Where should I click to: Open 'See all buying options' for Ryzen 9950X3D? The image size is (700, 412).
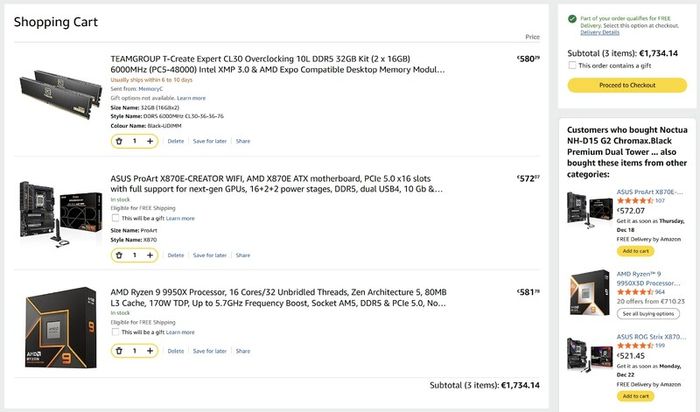click(648, 314)
